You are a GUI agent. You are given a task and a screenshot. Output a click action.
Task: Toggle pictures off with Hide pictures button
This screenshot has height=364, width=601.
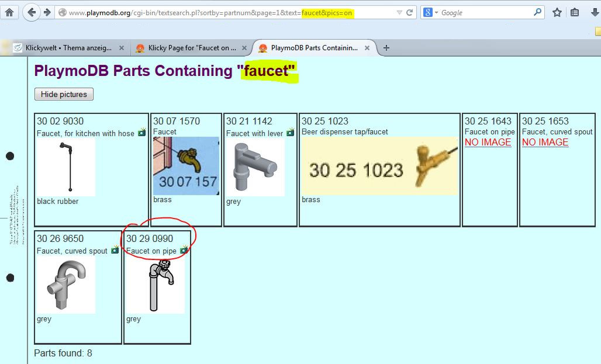(x=64, y=94)
